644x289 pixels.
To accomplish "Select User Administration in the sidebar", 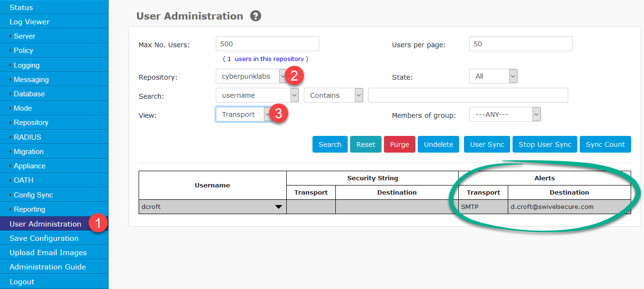I will (x=45, y=224).
